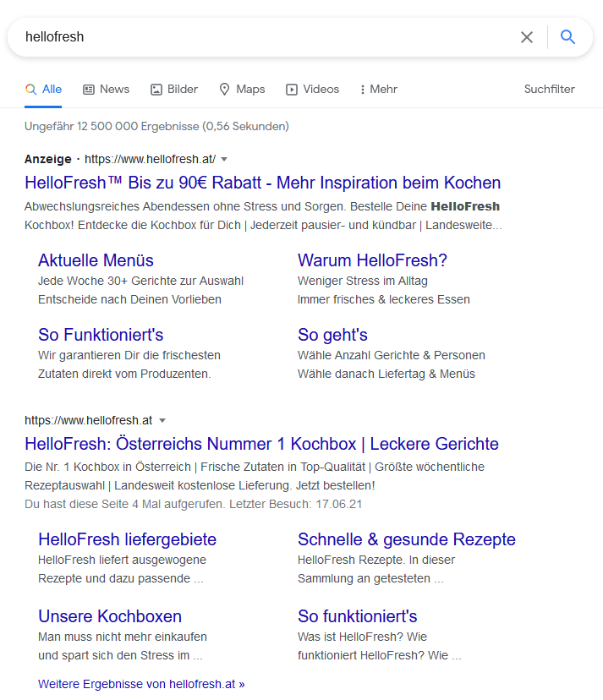Click the three-dot Mehr icon
The image size is (603, 700).
click(362, 90)
